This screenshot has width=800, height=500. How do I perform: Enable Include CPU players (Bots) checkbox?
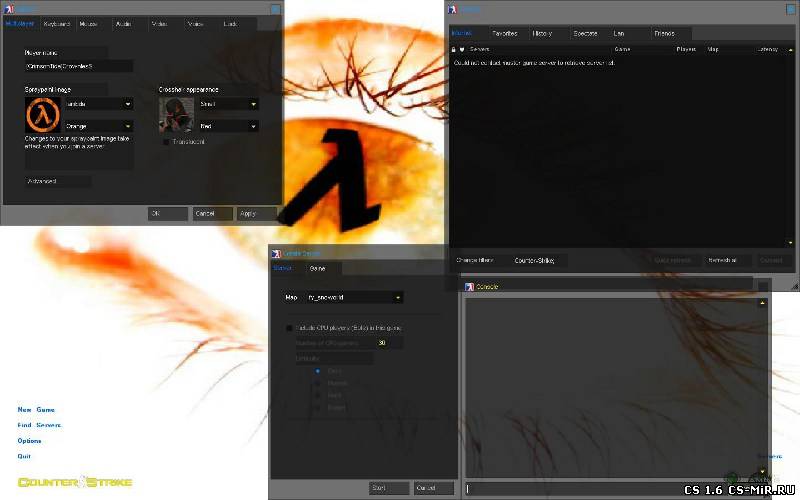point(289,328)
